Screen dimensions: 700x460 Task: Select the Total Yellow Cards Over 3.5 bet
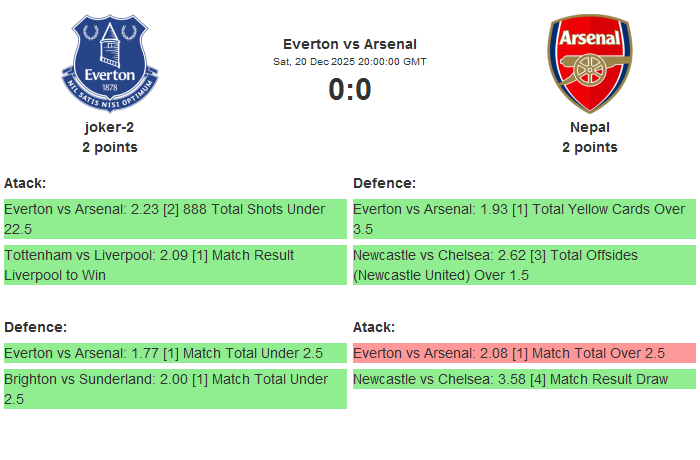click(x=524, y=219)
